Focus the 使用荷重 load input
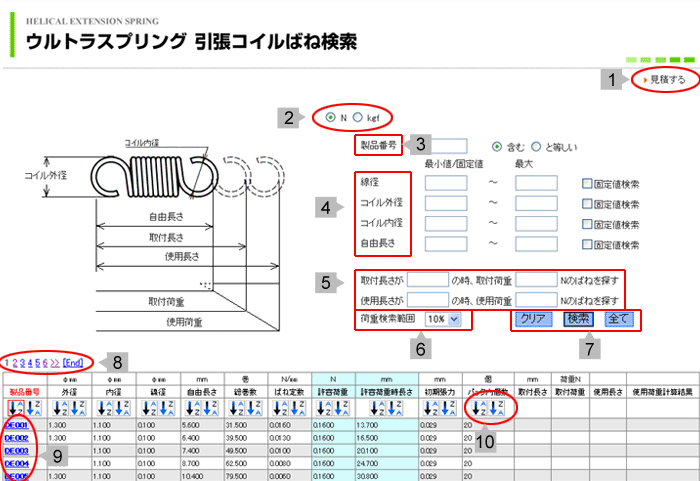 pyautogui.click(x=536, y=300)
